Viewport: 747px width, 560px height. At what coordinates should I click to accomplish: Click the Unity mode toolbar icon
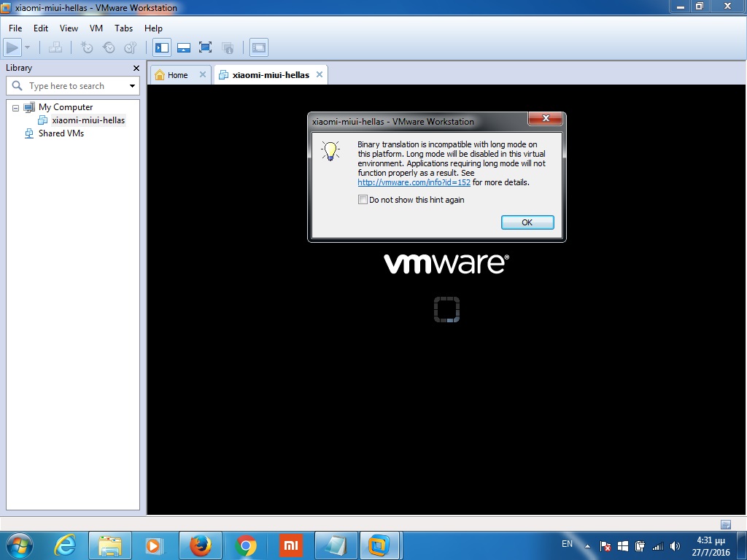(x=228, y=47)
